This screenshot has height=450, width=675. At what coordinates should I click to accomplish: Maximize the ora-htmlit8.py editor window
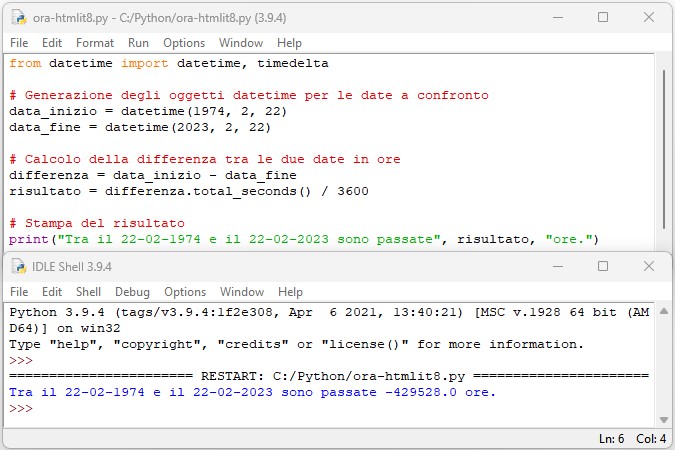[x=603, y=17]
